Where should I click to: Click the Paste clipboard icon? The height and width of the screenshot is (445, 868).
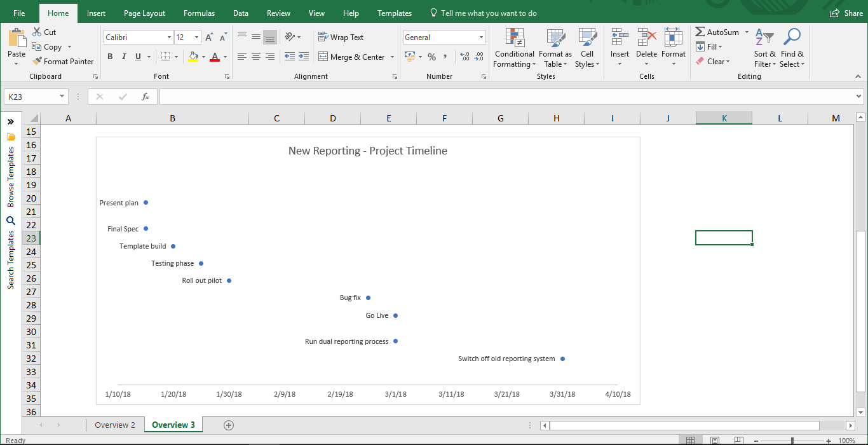tap(17, 37)
